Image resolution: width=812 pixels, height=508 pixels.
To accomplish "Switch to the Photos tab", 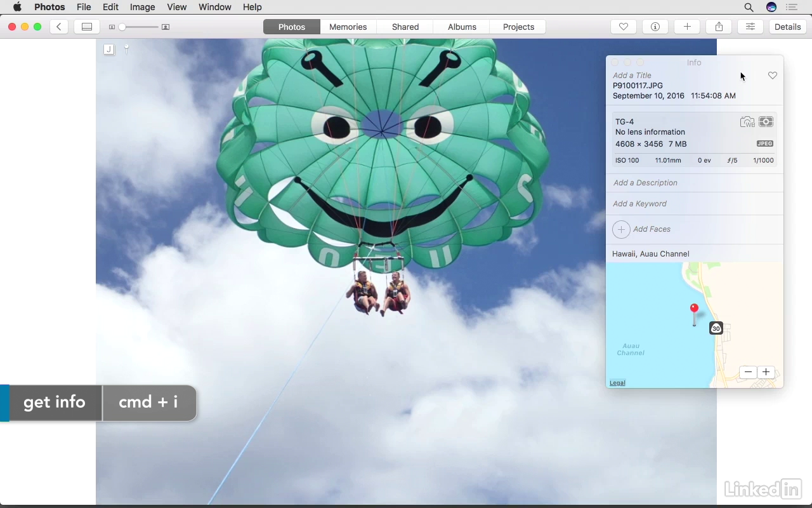I will point(292,27).
